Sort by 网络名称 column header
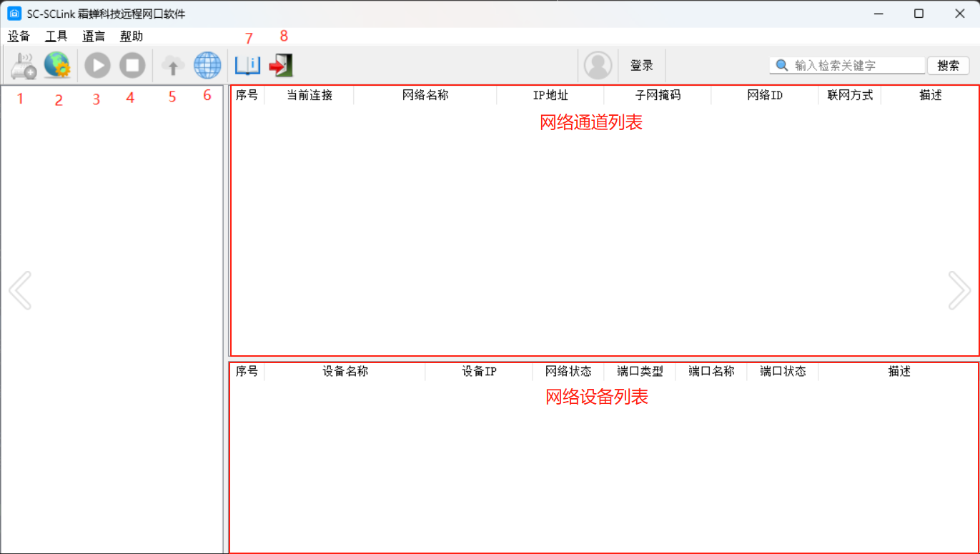980x554 pixels. point(425,95)
